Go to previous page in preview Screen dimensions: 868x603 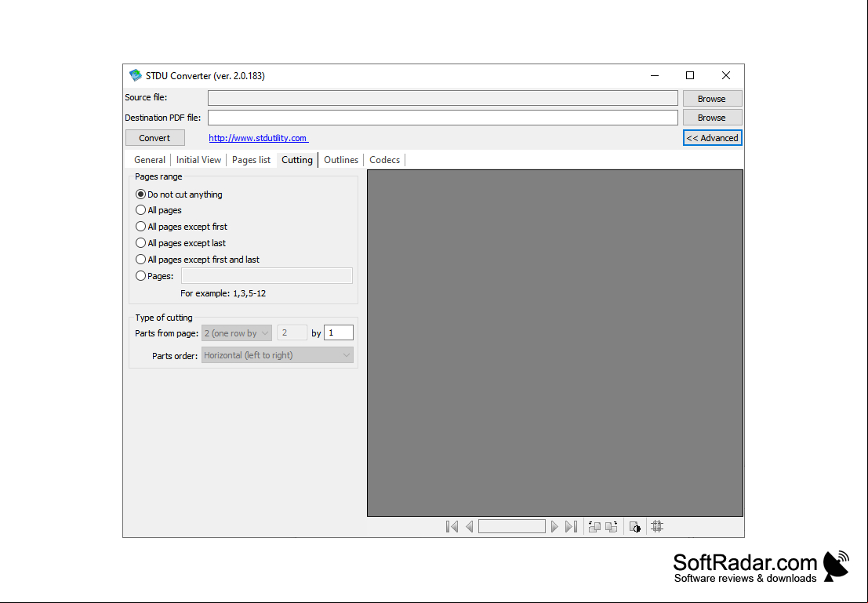point(470,527)
